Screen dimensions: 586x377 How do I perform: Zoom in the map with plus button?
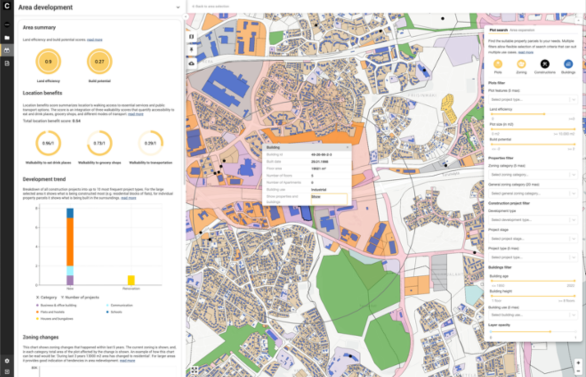(x=578, y=362)
